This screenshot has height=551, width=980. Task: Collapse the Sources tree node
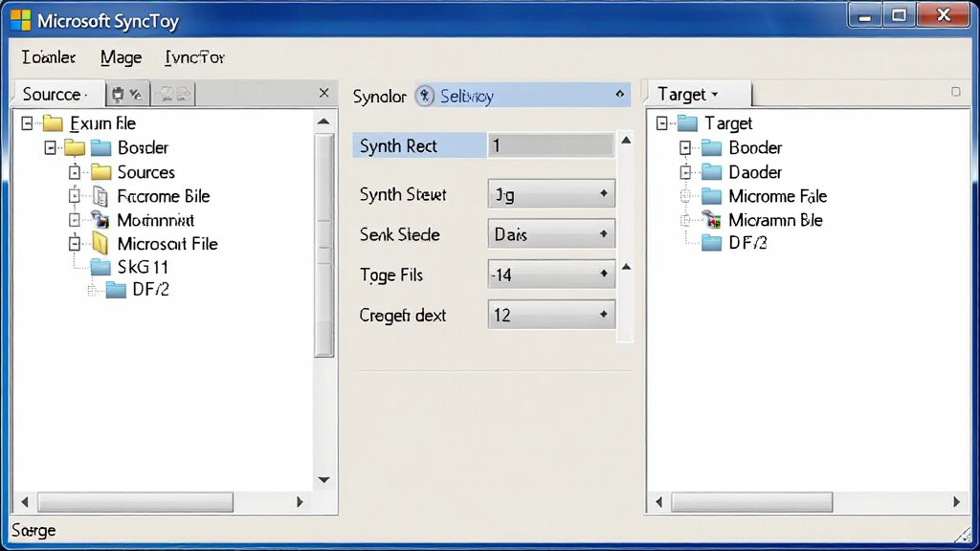[x=75, y=172]
